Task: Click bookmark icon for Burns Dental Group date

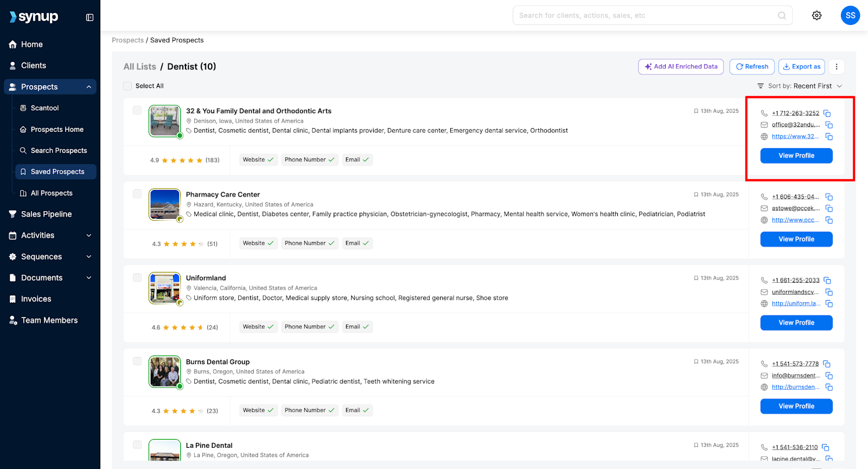Action: [696, 362]
